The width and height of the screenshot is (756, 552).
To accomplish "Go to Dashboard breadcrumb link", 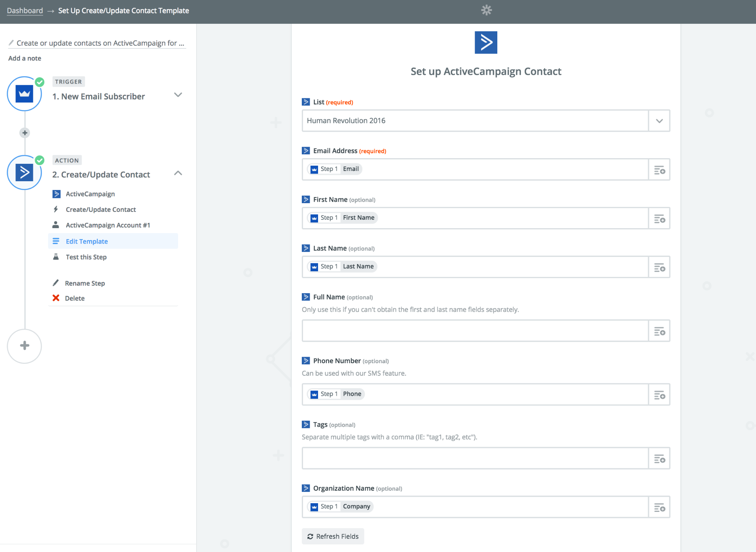I will coord(25,11).
